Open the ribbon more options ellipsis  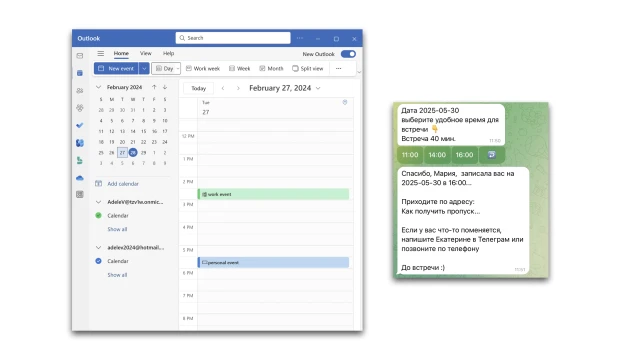coord(338,69)
